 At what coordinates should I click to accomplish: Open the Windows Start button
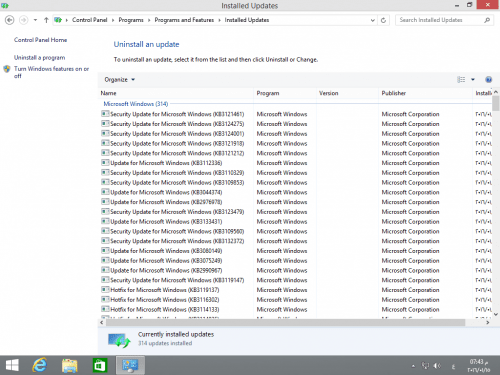(x=12, y=366)
